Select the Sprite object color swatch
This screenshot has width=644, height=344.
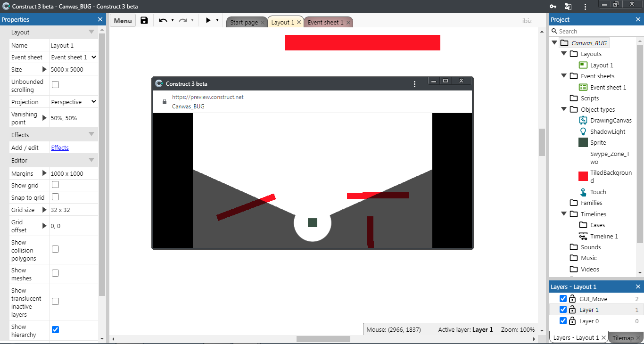point(583,142)
